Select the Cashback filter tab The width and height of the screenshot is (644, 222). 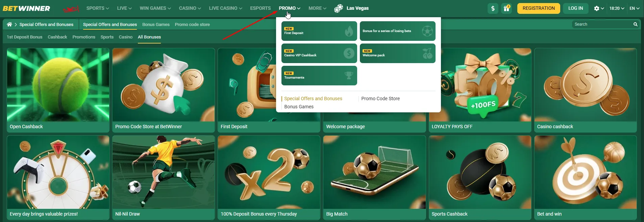coord(57,37)
